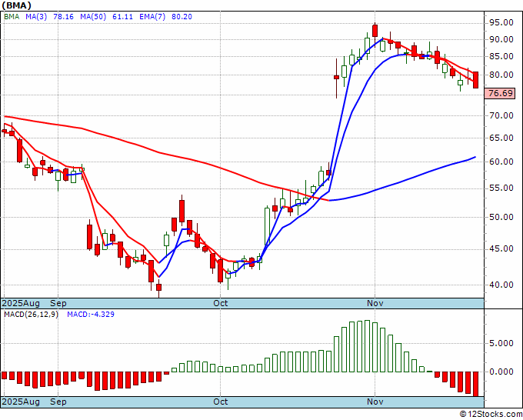The image size is (523, 420).
Task: Select the BMA legend label
Action: tap(12, 17)
